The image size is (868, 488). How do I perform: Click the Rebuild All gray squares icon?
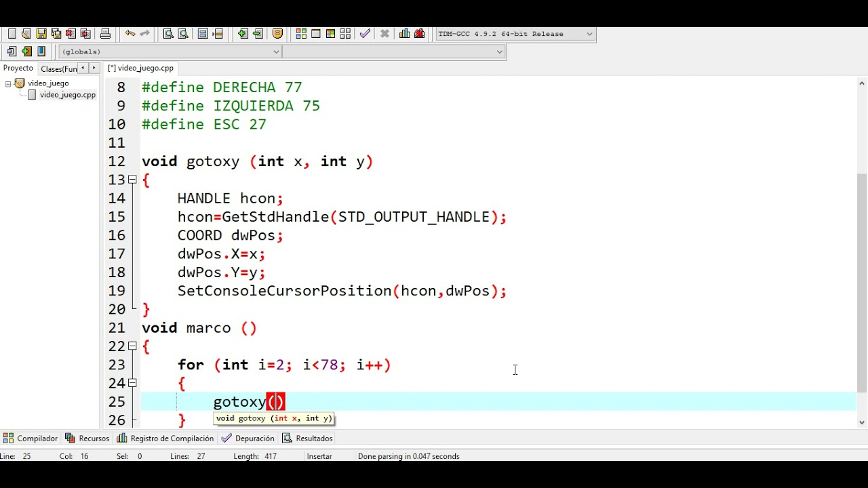point(345,34)
